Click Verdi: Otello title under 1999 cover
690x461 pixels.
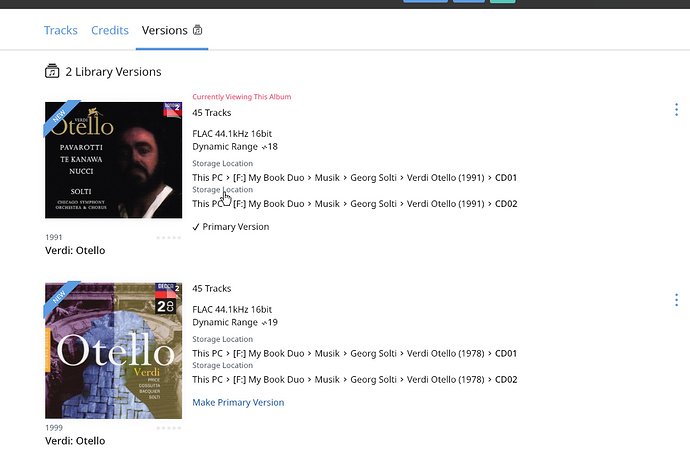pyautogui.click(x=75, y=441)
